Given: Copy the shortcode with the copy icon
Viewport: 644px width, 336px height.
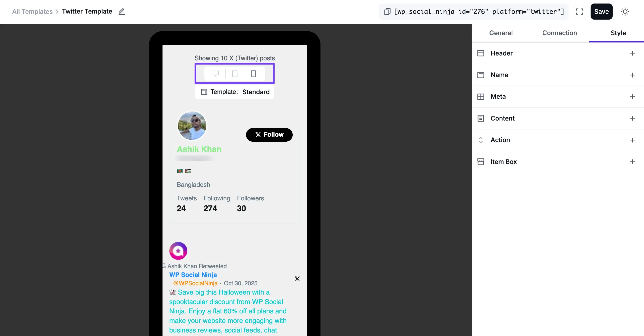Looking at the screenshot, I should coord(387,12).
